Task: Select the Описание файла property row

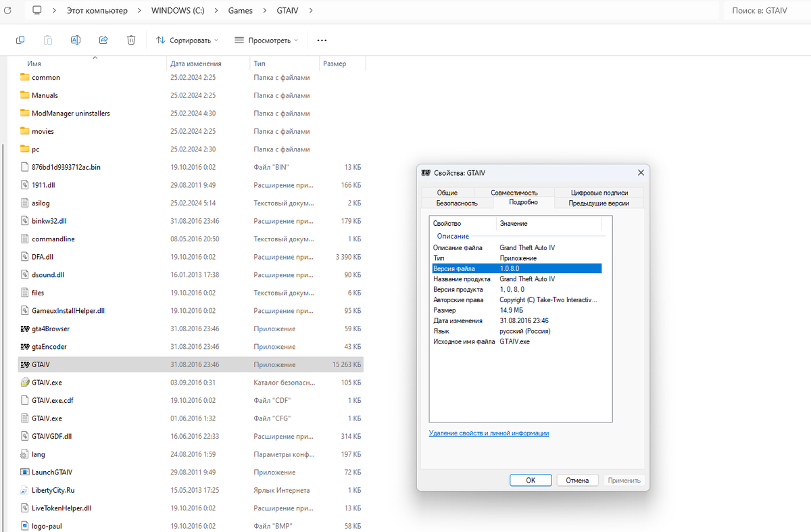Action: (516, 247)
